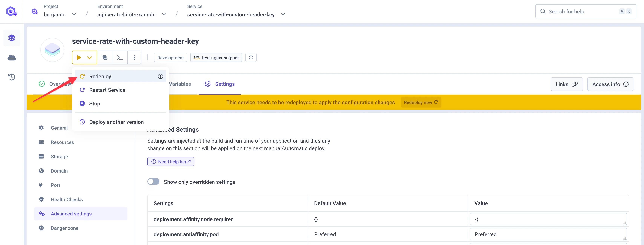Screen dimensions: 644x245
Task: Open Danger zone settings section
Action: pos(81,228)
